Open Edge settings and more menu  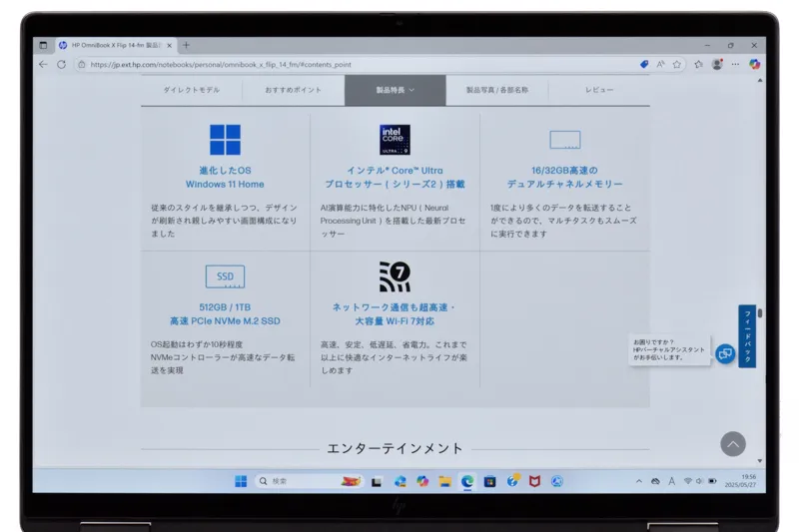[735, 64]
